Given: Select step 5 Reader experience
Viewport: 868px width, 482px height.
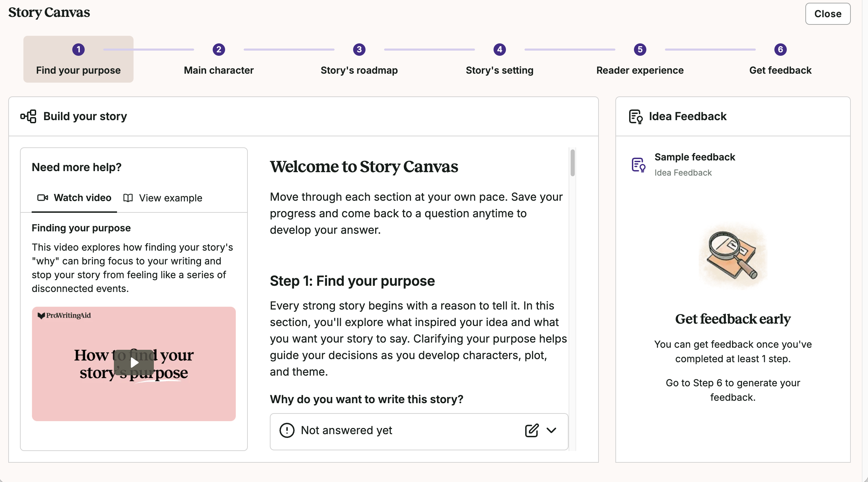Looking at the screenshot, I should tap(640, 59).
